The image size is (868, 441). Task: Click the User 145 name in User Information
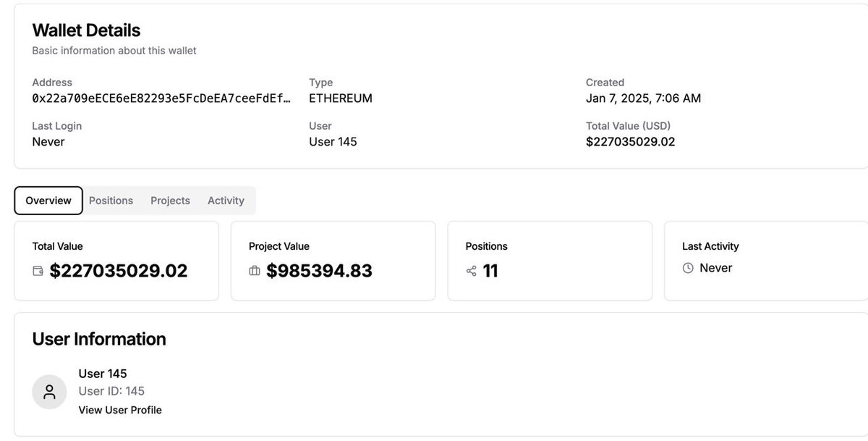[x=103, y=374]
